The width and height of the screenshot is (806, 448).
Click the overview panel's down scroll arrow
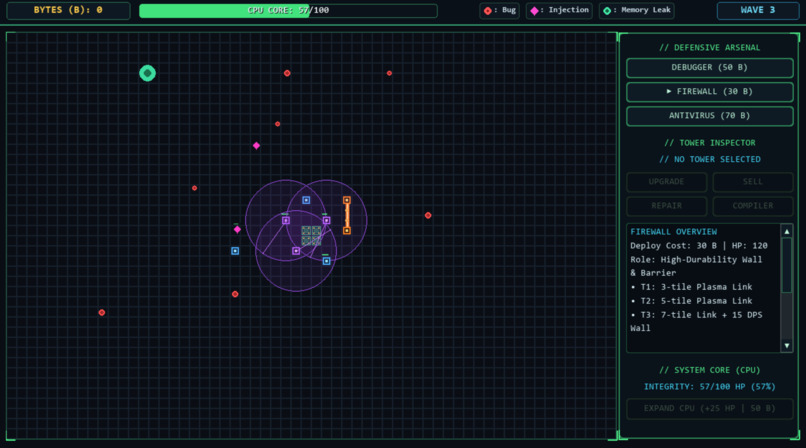786,346
